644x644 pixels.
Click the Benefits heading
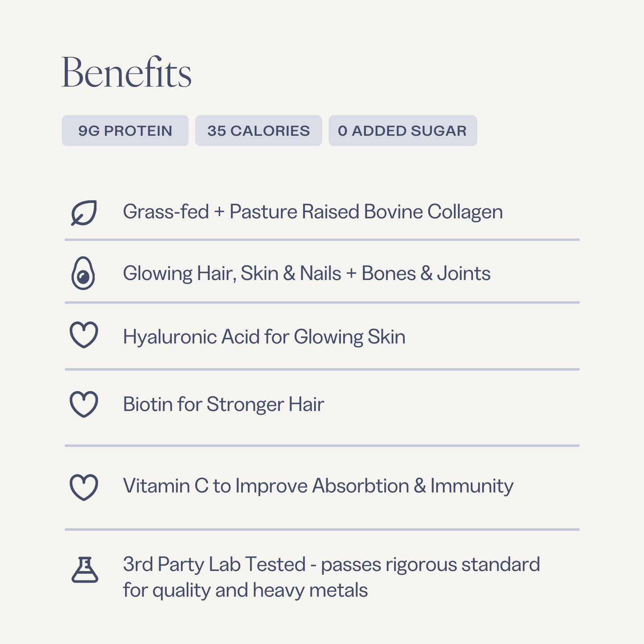[127, 73]
